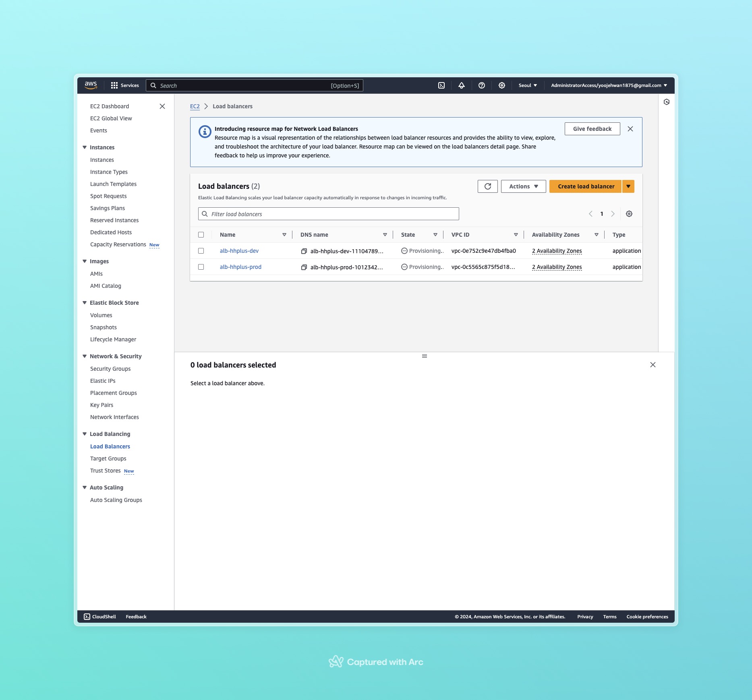Screen dimensions: 752x700
Task: Click the banner info icon
Action: [x=205, y=132]
